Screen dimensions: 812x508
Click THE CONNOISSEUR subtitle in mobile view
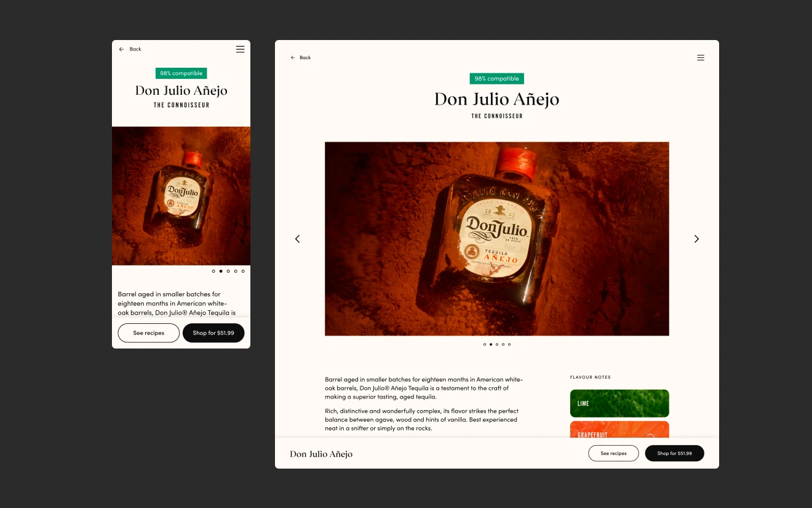tap(181, 105)
